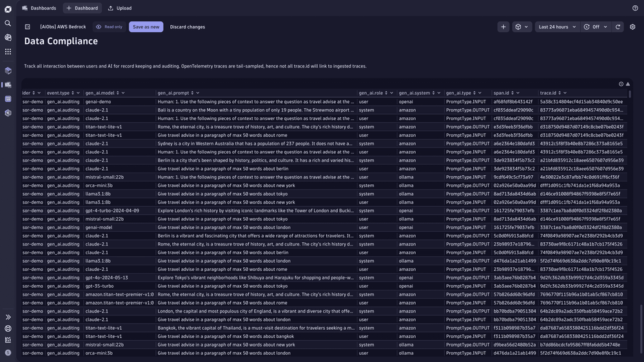
Task: Switch to the Dashboards tab
Action: tap(39, 8)
